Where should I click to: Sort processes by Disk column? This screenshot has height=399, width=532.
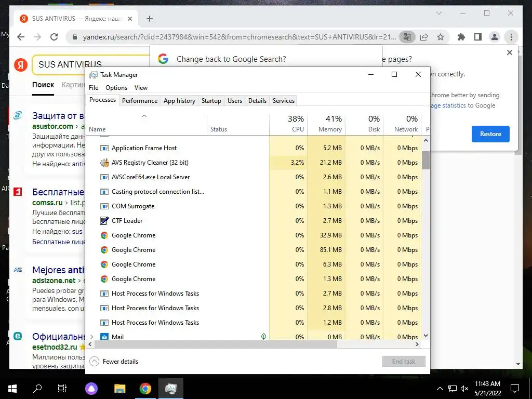point(364,124)
